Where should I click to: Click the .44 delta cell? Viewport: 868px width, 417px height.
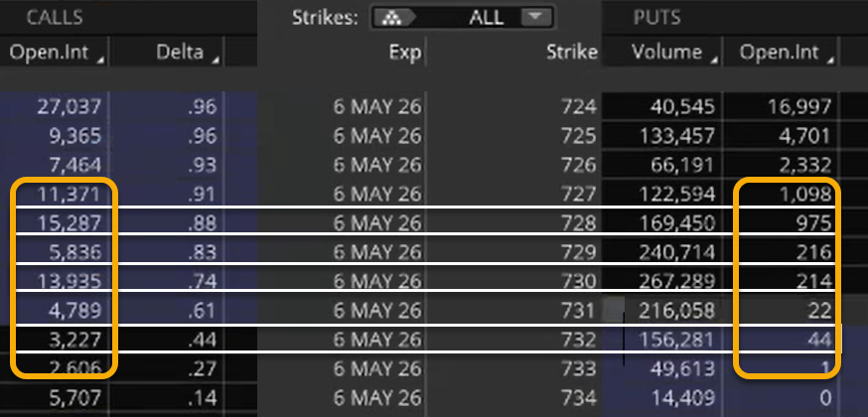coord(201,340)
